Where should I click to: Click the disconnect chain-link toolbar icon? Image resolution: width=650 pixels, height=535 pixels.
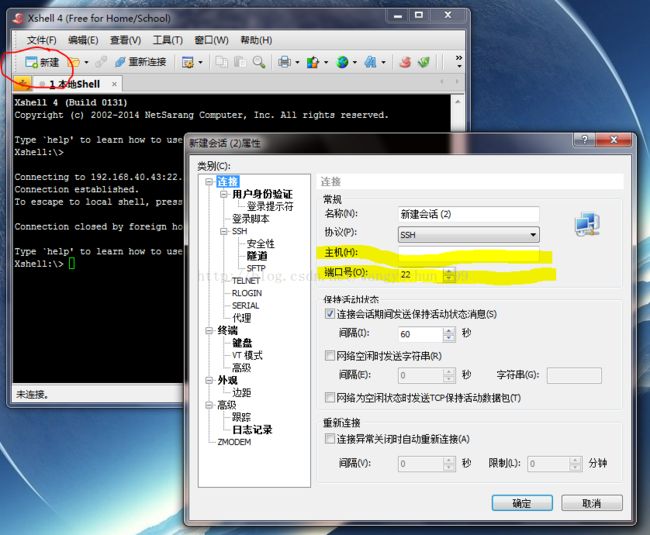pos(100,62)
